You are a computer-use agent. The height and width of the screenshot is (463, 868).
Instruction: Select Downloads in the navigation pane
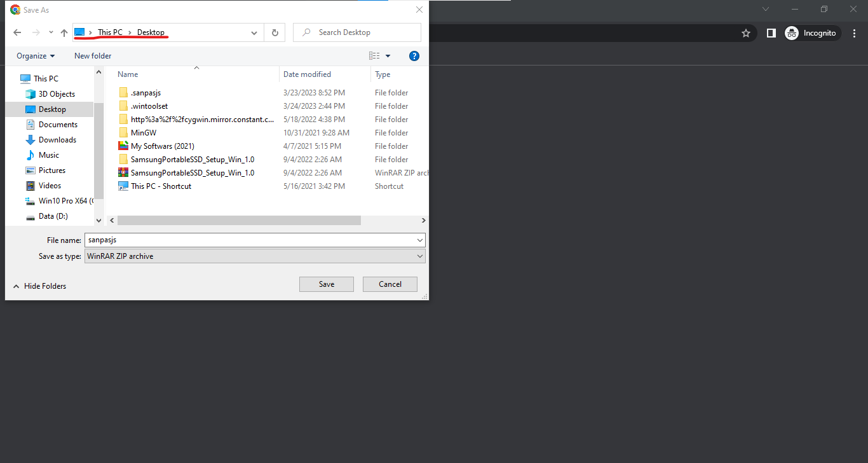pos(57,140)
